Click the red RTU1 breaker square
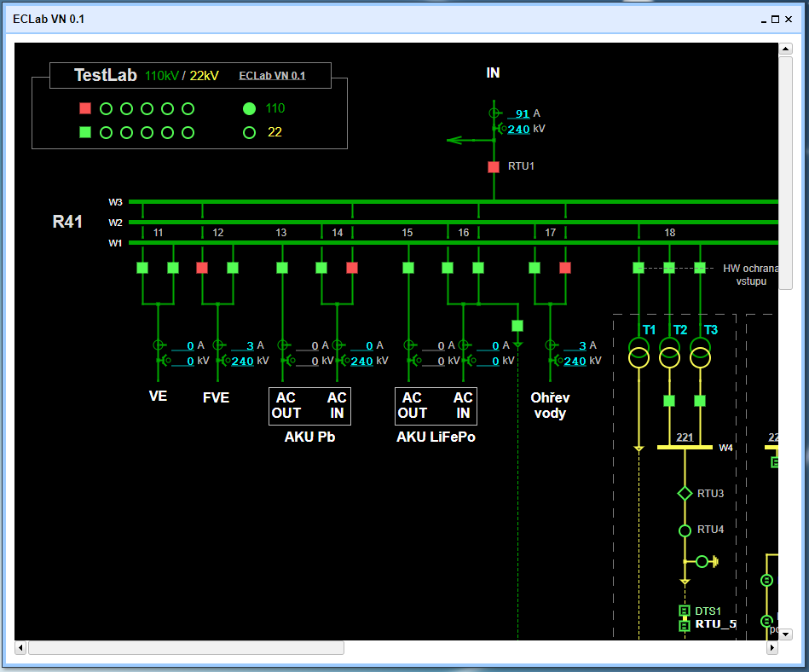This screenshot has width=809, height=672. (494, 166)
